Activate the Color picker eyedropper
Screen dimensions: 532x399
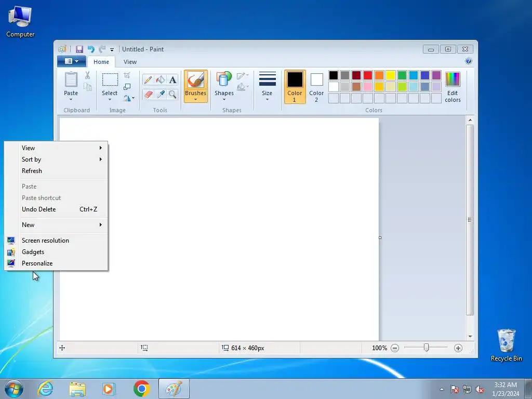pyautogui.click(x=161, y=94)
